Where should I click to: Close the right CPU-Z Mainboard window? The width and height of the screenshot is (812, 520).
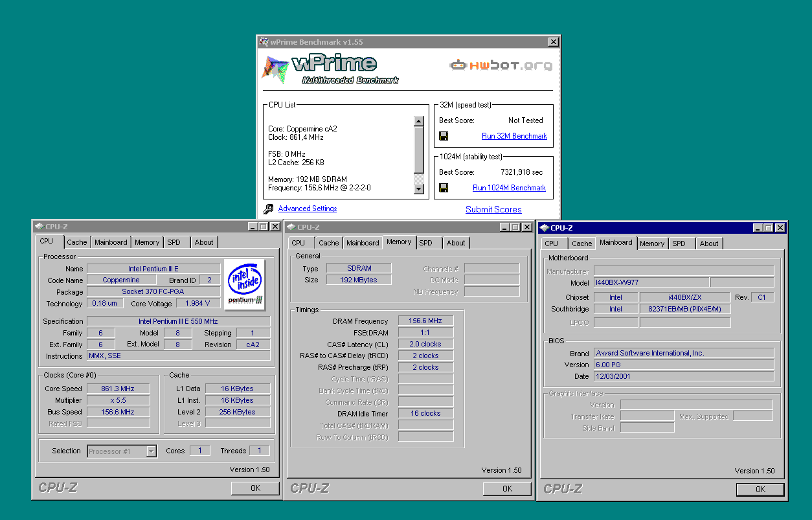pyautogui.click(x=780, y=227)
